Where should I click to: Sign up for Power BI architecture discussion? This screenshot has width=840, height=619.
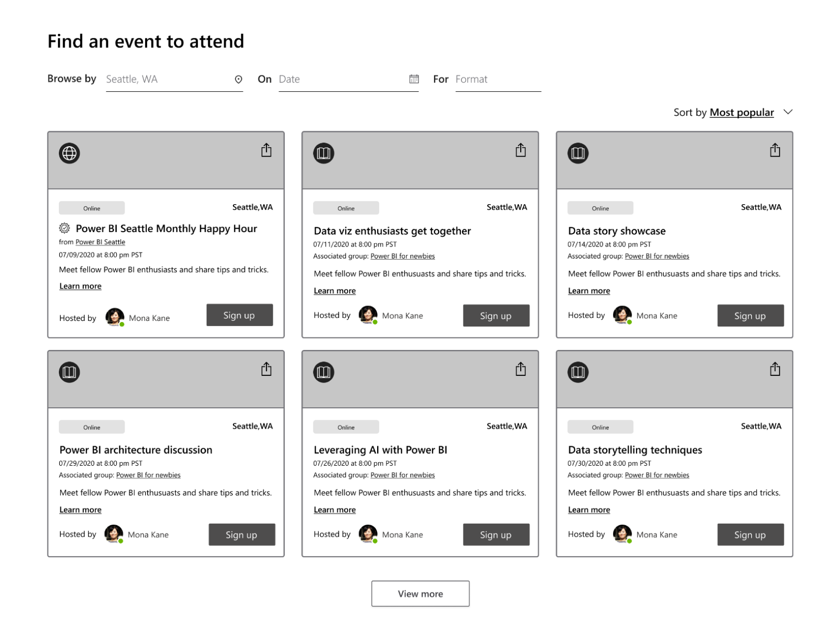pyautogui.click(x=241, y=535)
